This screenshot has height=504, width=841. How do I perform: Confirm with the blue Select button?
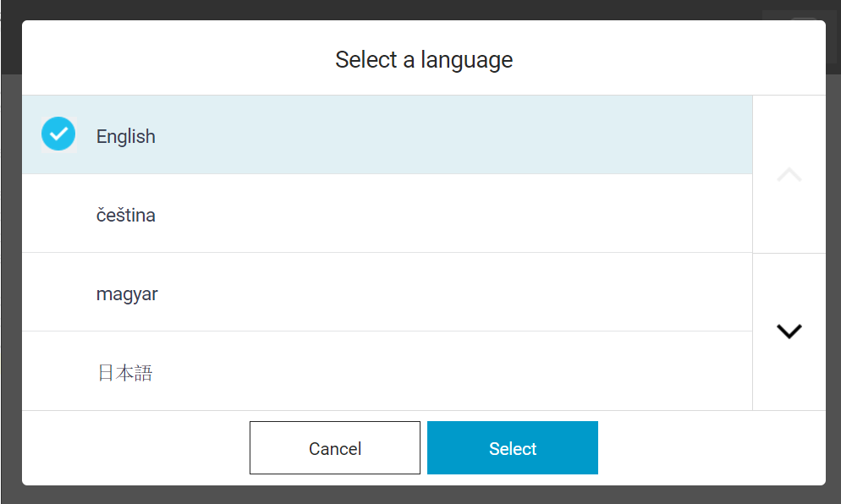coord(512,447)
